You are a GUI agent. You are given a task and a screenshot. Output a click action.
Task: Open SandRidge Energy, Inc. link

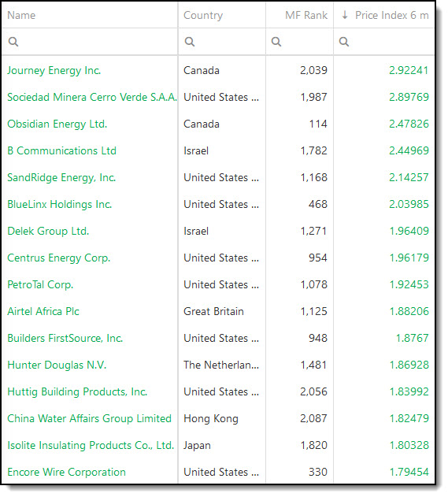pos(61,177)
